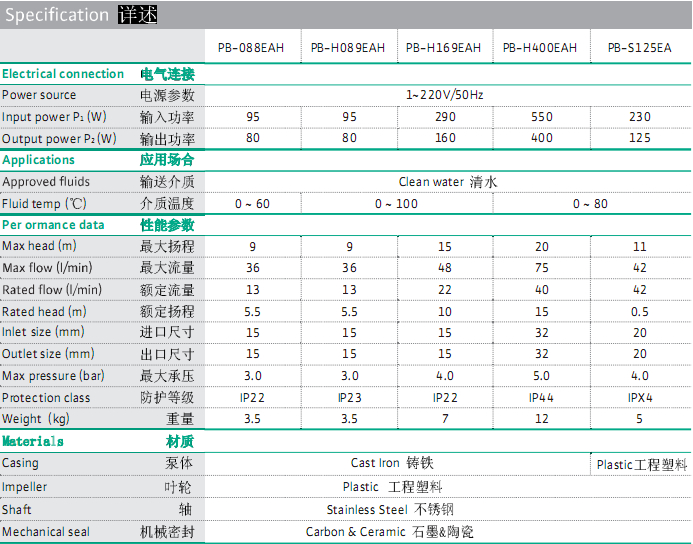Click the Materials section heading
The width and height of the screenshot is (693, 544).
click(33, 441)
